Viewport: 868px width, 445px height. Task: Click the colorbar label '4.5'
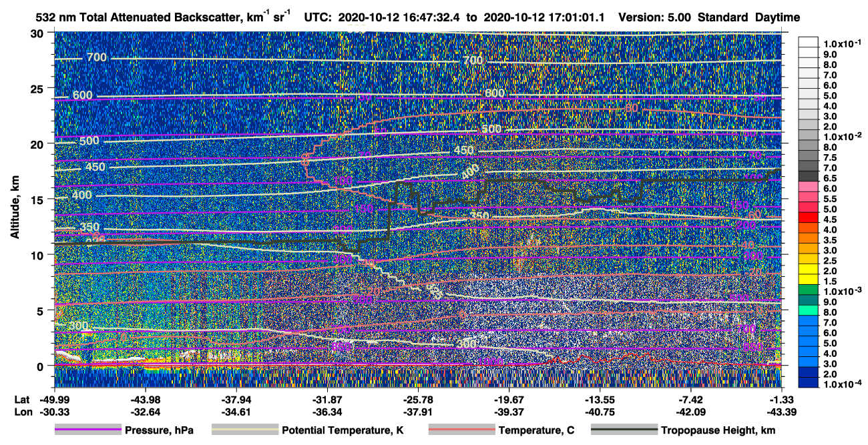click(829, 219)
